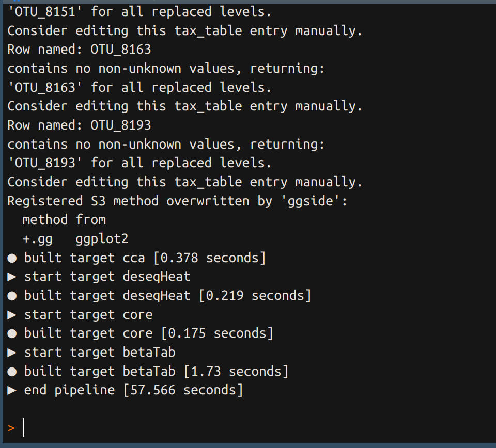Click the '[57.566 seconds]' pipeline time
This screenshot has height=448, width=496.
click(x=183, y=390)
